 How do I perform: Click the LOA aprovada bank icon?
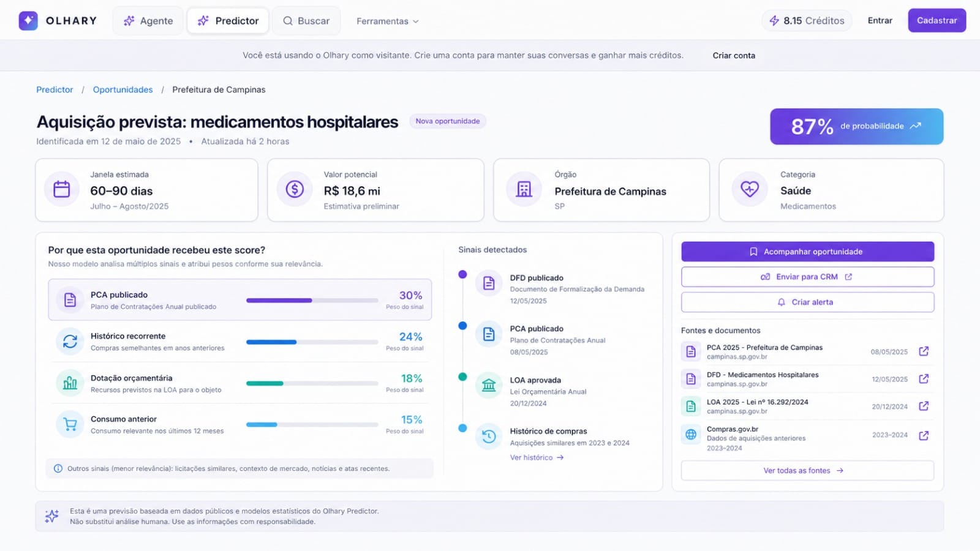click(489, 385)
